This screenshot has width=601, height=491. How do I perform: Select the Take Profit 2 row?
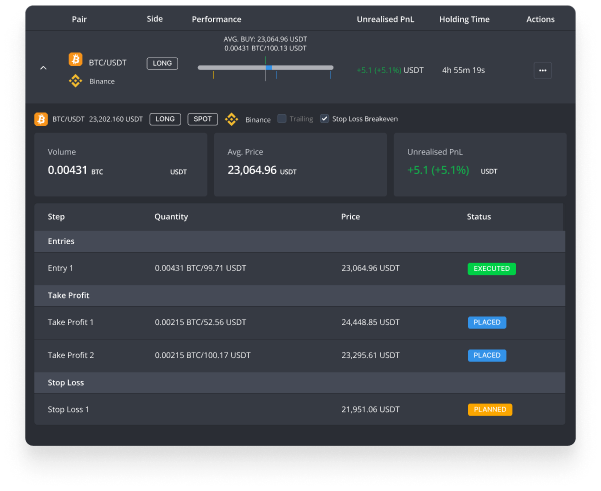click(x=300, y=355)
